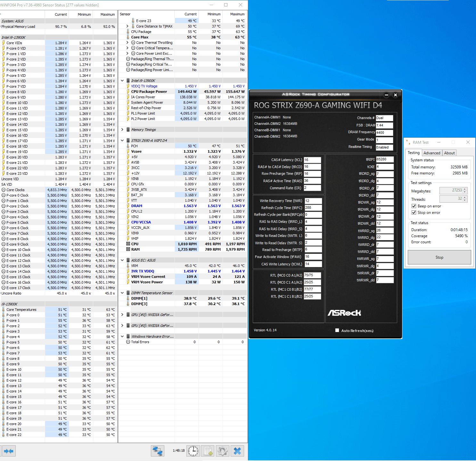Click the CAS# Latency (tCL) field
The height and width of the screenshot is (461, 476).
[312, 160]
